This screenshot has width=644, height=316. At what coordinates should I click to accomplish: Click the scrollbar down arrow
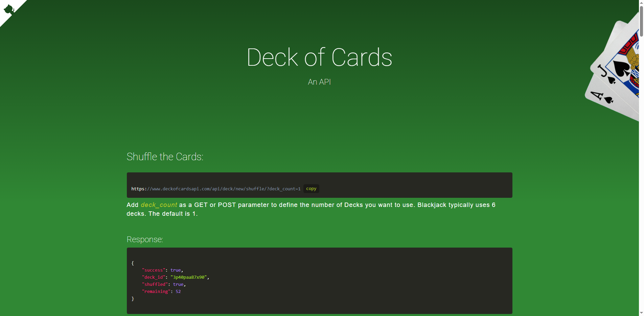[x=641, y=313]
